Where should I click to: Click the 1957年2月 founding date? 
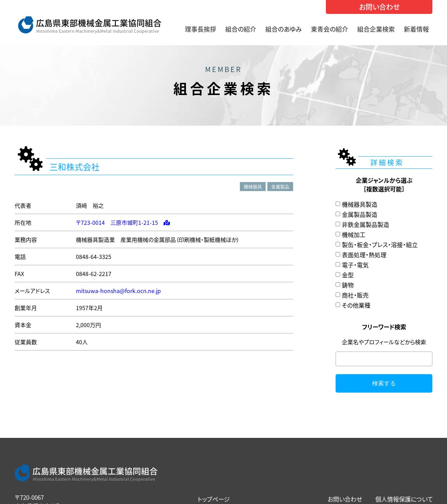pos(89,308)
